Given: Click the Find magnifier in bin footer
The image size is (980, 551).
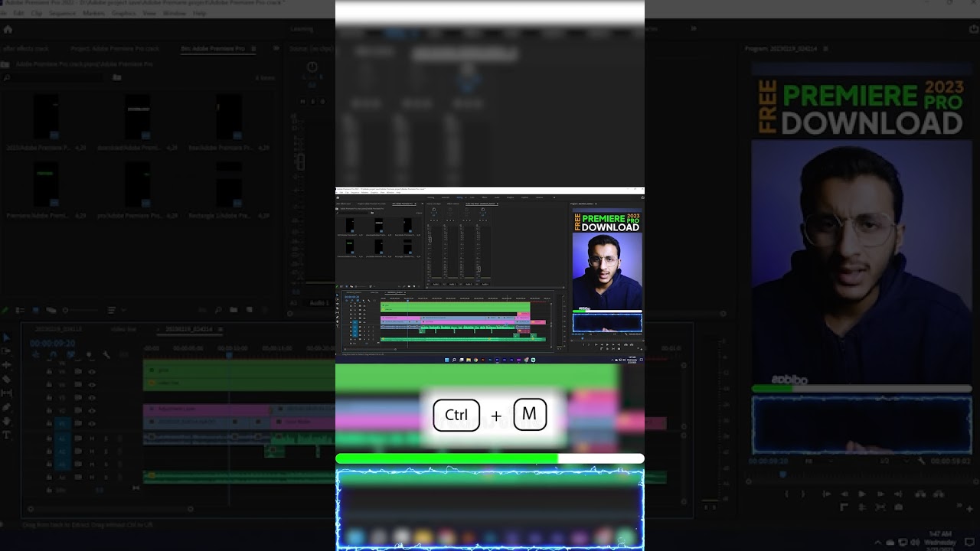Looking at the screenshot, I should (x=218, y=311).
